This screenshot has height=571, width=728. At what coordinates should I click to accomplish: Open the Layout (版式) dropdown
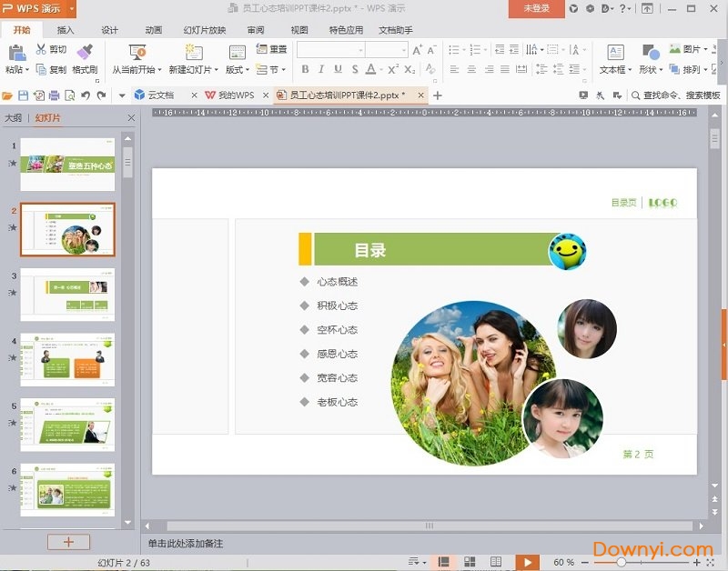237,69
